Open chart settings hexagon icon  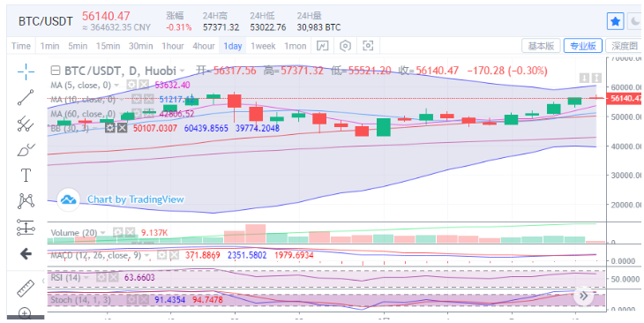point(346,46)
